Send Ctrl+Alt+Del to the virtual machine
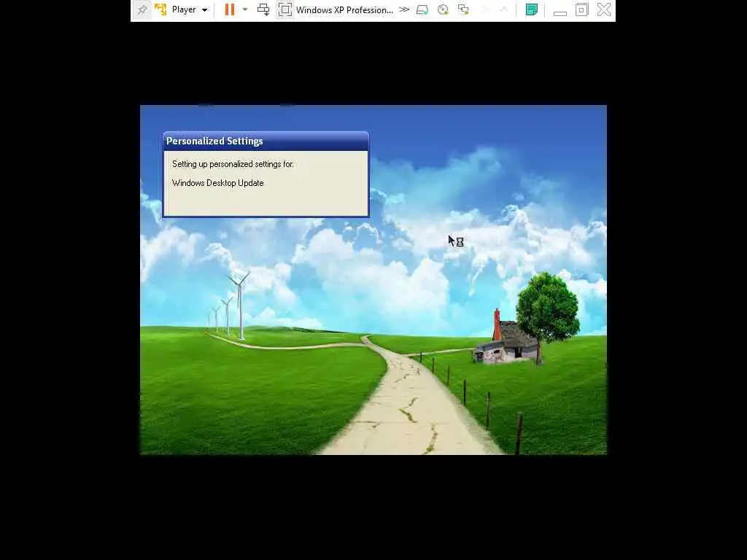 (263, 9)
